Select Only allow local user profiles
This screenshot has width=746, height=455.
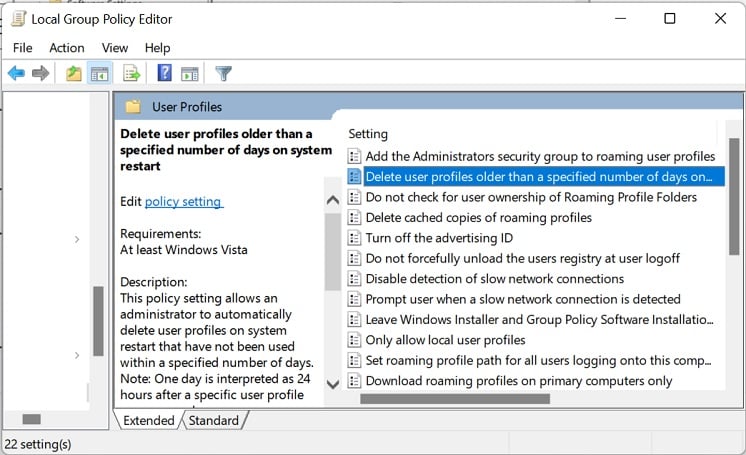[445, 340]
